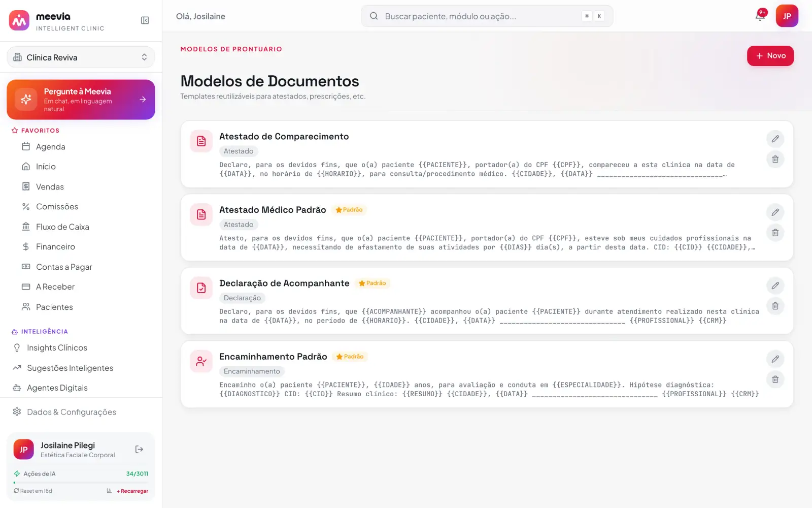The image size is (812, 508).
Task: Open the AI usage chart icon
Action: [x=109, y=491]
